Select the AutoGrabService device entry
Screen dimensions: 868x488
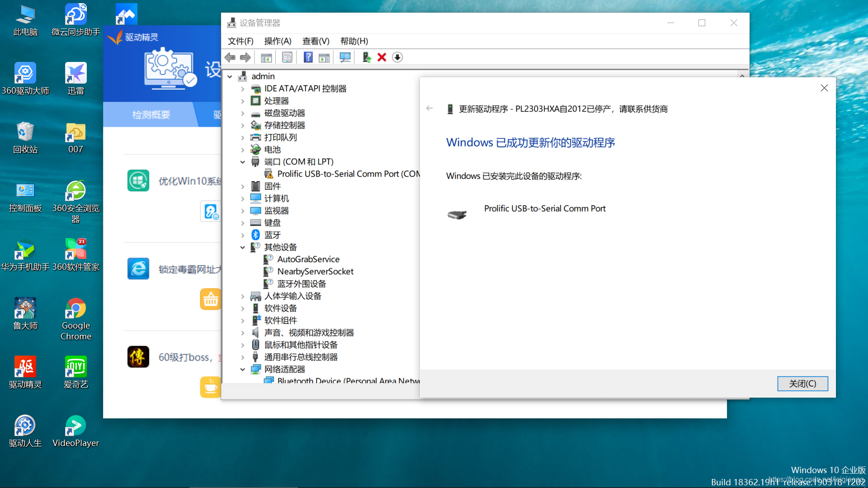(308, 259)
